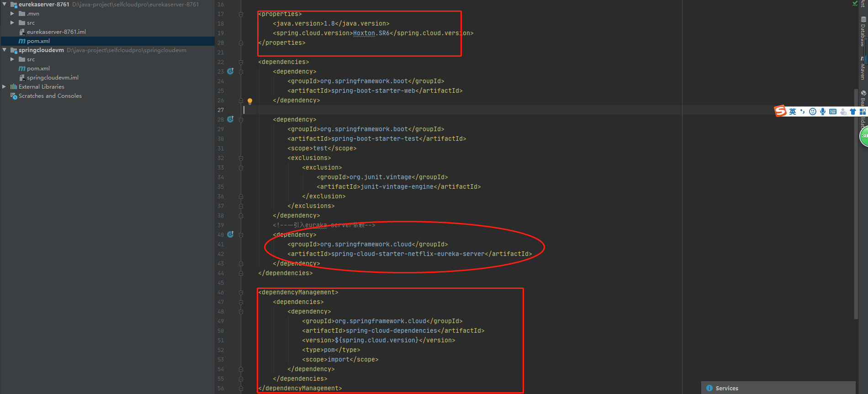Click the editor's vertical scrollbar thumb
This screenshot has height=394, width=868.
(x=856, y=203)
